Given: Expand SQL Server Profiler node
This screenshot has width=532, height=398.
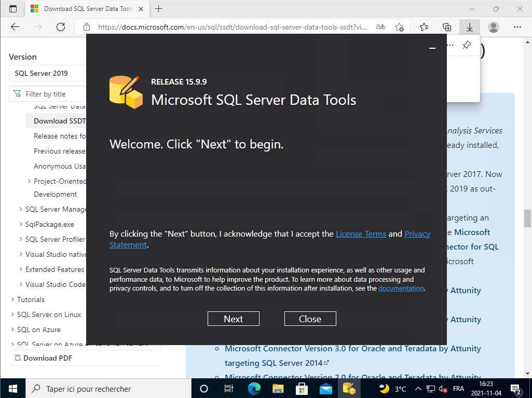Looking at the screenshot, I should 21,239.
